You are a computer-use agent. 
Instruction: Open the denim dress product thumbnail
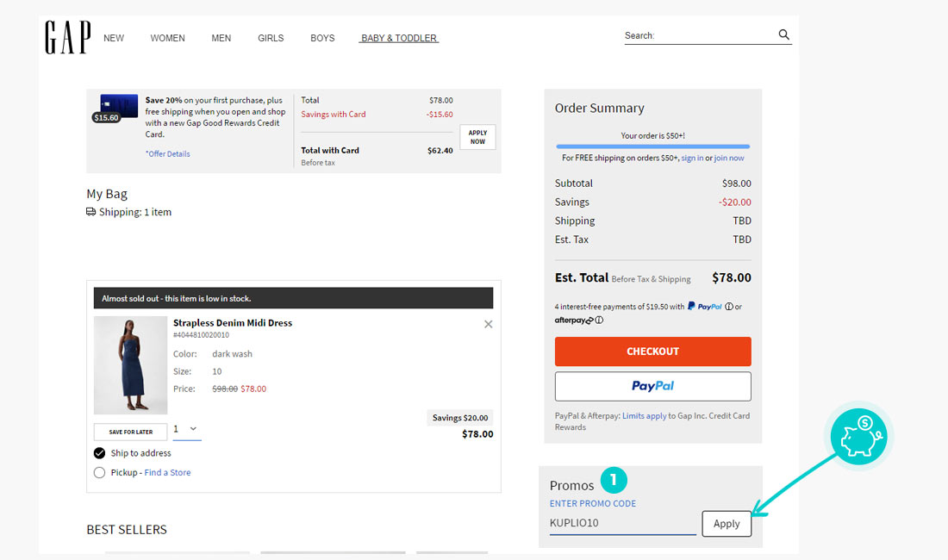point(131,365)
